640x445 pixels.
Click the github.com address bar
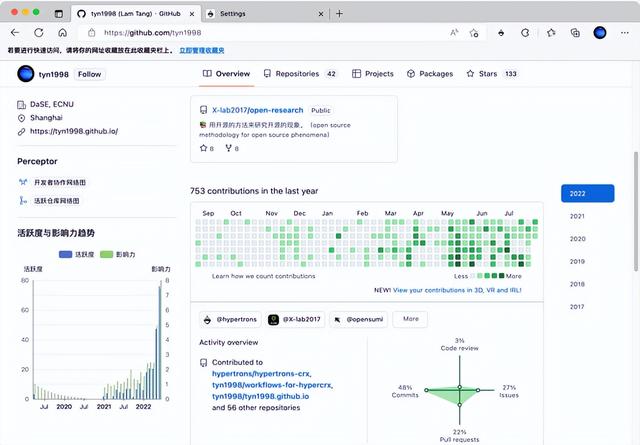[250, 32]
